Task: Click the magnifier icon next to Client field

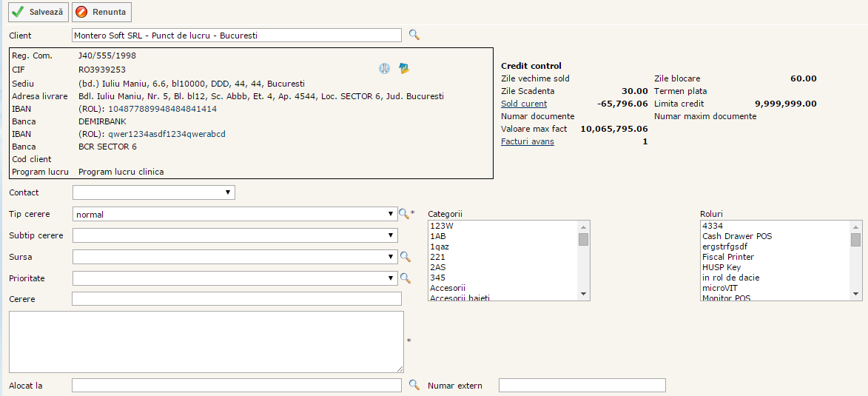Action: point(414,35)
